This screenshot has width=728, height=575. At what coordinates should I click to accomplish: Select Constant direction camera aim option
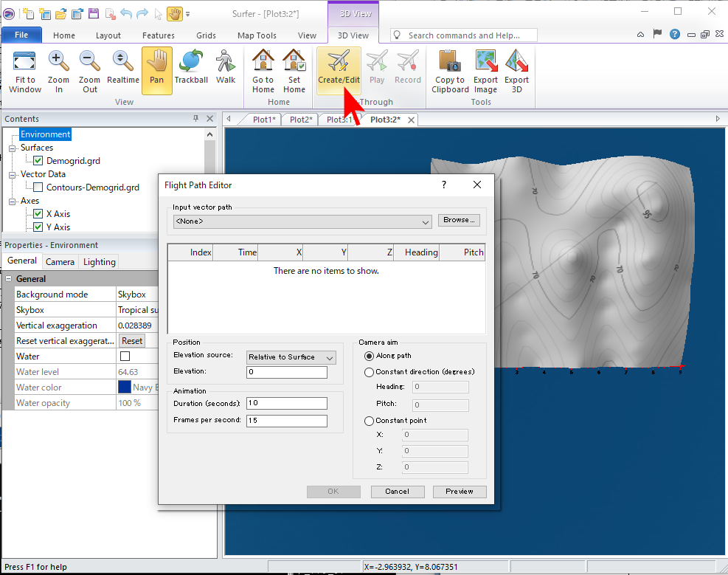pyautogui.click(x=370, y=372)
